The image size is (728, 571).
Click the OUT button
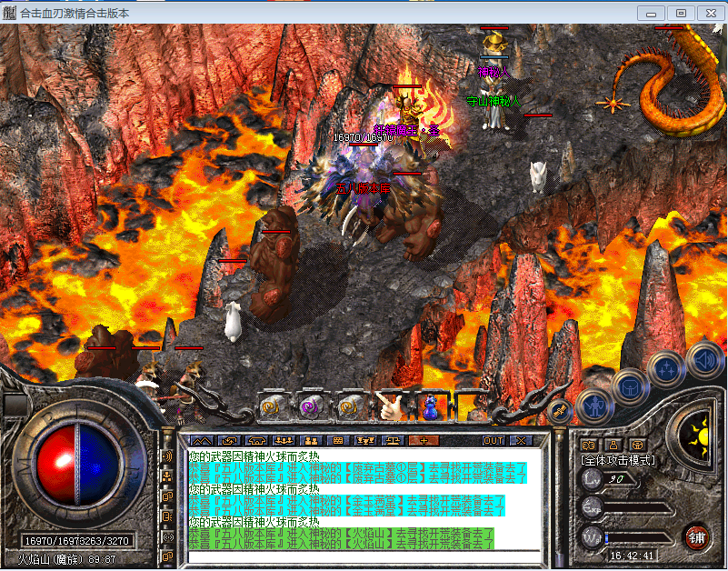pyautogui.click(x=494, y=440)
